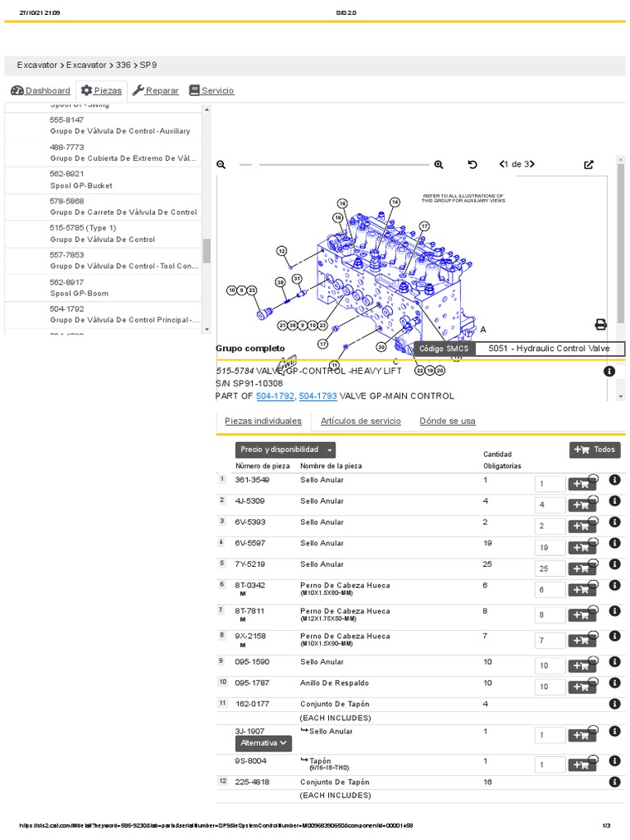Open Precio y disponibilidad dropdown
Screen dimensions: 630x840
[x=285, y=450]
